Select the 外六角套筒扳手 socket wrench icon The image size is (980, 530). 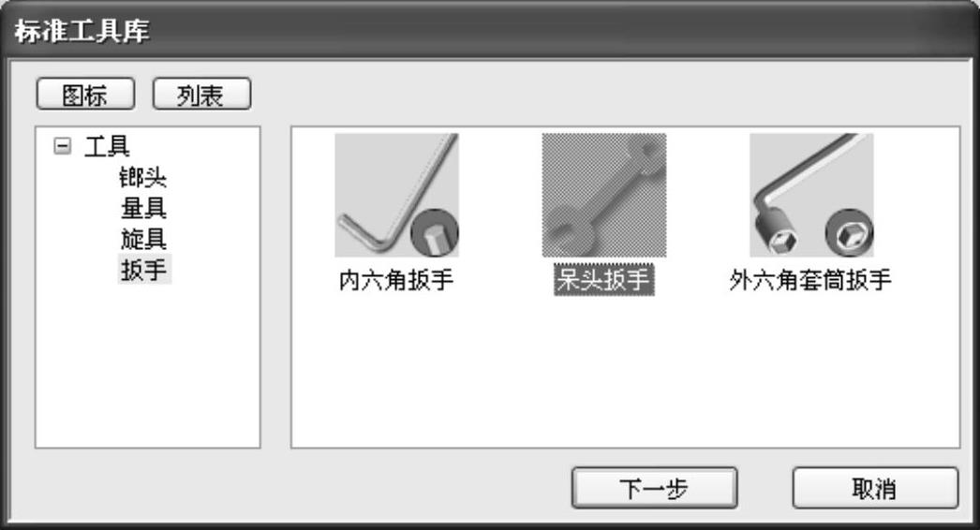tap(811, 195)
